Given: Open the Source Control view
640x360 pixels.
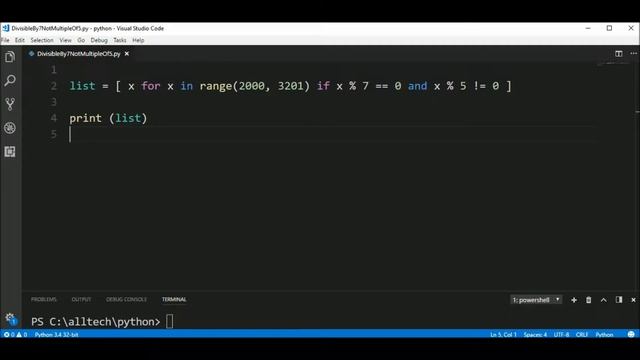Looking at the screenshot, I should point(10,104).
